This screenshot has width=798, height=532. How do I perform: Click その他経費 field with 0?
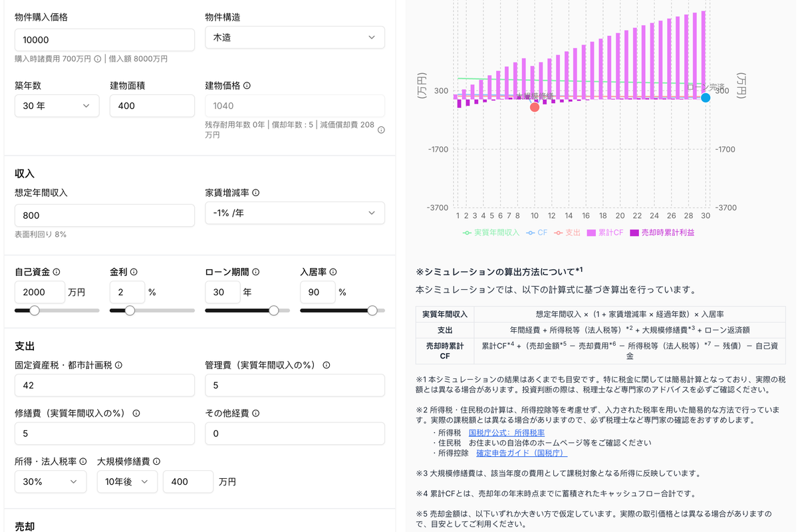tap(295, 433)
